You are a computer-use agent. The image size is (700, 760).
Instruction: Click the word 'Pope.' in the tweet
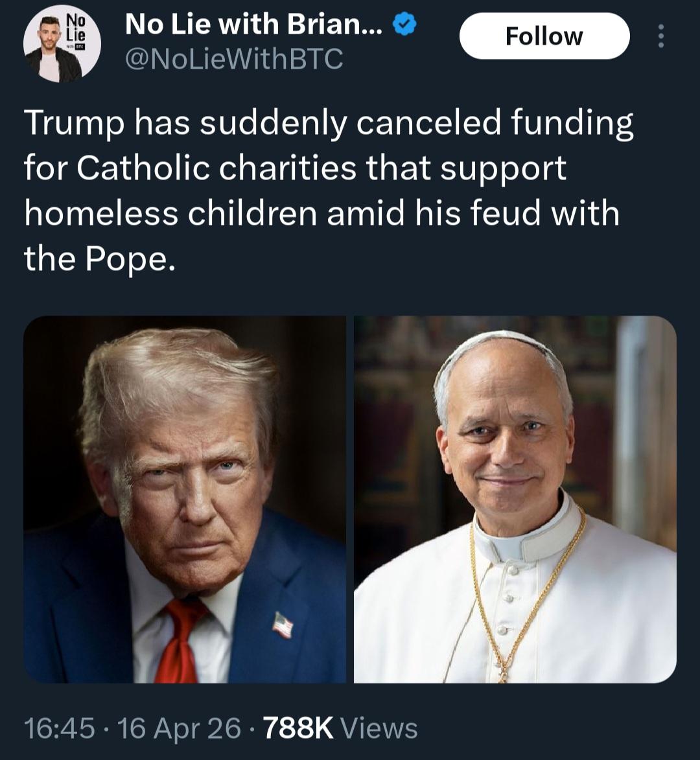point(130,259)
